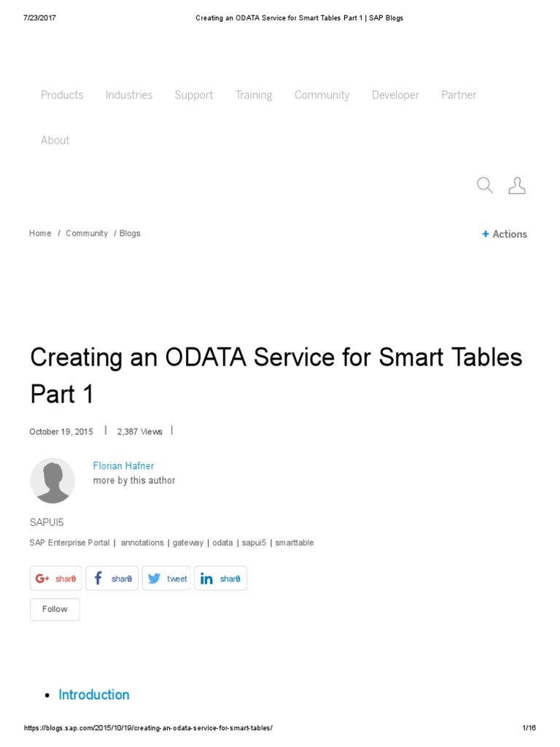Click the search magnifier icon

(485, 185)
